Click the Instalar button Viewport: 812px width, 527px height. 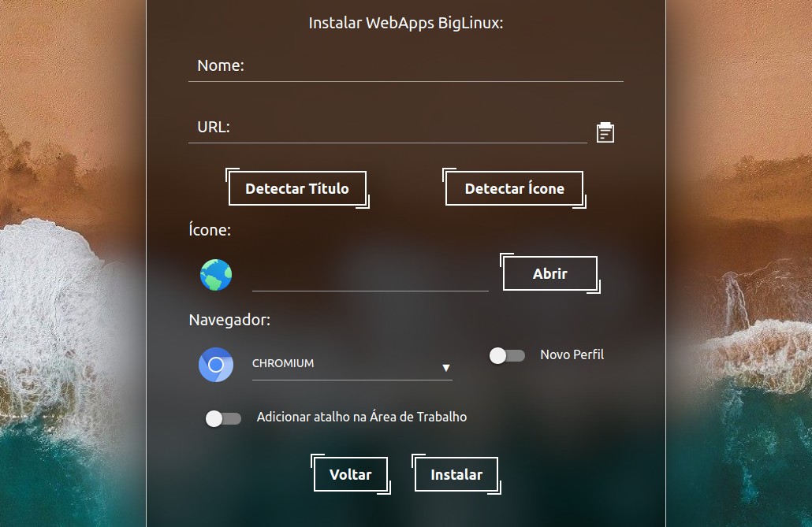456,474
